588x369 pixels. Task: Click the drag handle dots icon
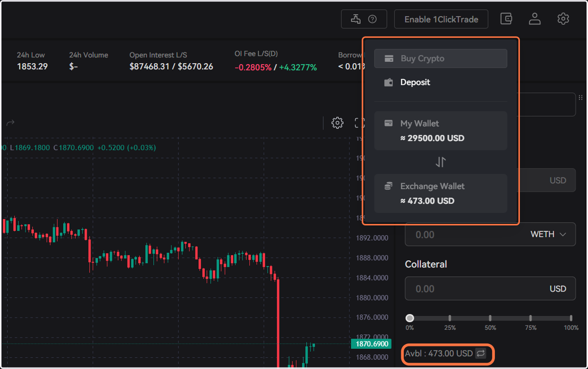(x=581, y=98)
